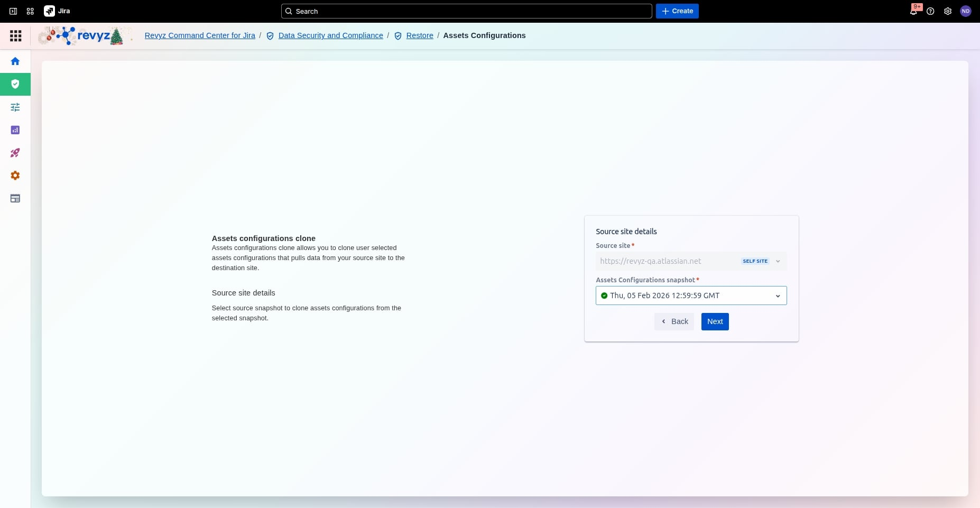Click the Back button
Screen dimensions: 980x508
pyautogui.click(x=674, y=321)
